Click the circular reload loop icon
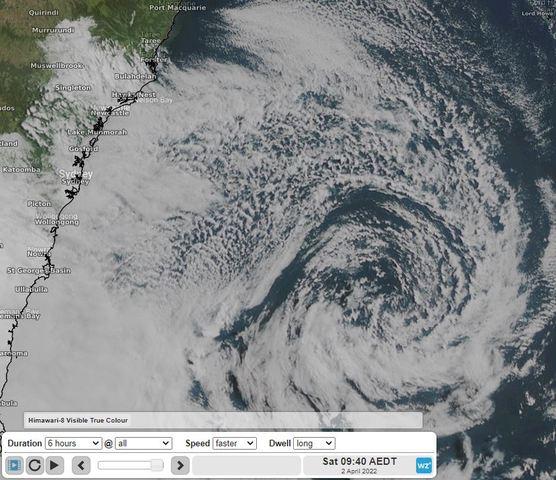The width and height of the screenshot is (556, 480). tap(34, 465)
